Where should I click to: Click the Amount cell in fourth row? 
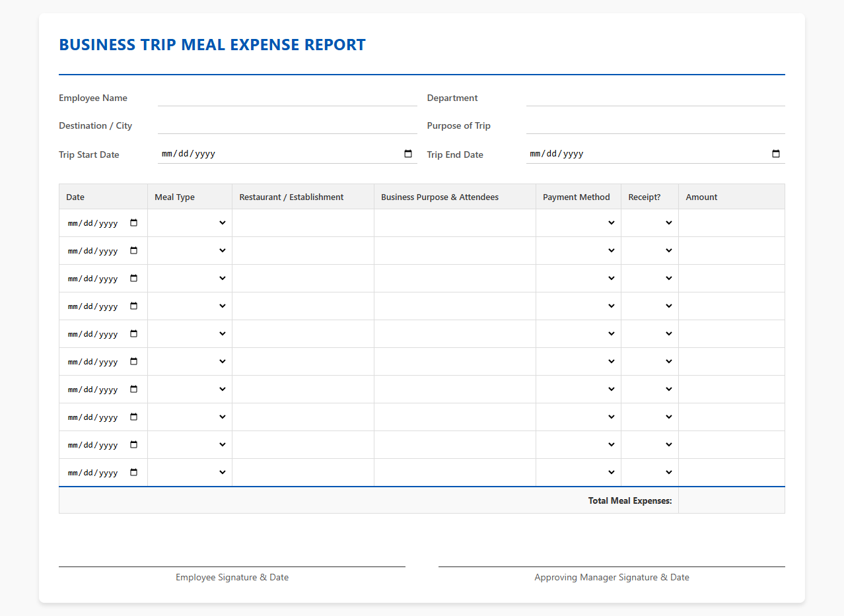tap(732, 306)
